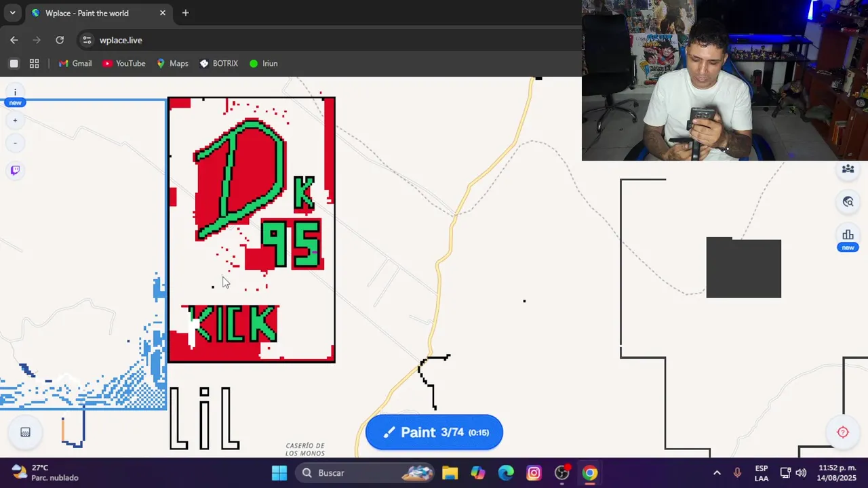The image size is (868, 488).
Task: Zoom out with the minus button
Action: pyautogui.click(x=15, y=143)
